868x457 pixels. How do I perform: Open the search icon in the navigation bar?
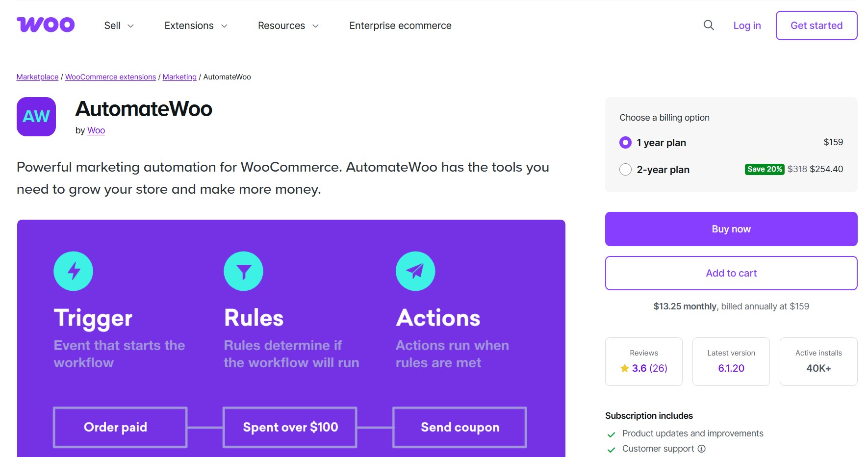708,25
